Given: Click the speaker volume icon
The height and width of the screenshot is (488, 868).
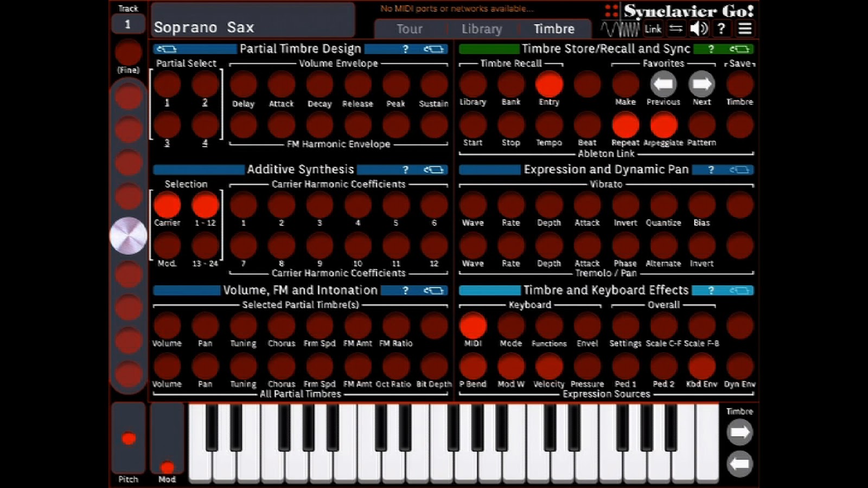Looking at the screenshot, I should point(699,28).
